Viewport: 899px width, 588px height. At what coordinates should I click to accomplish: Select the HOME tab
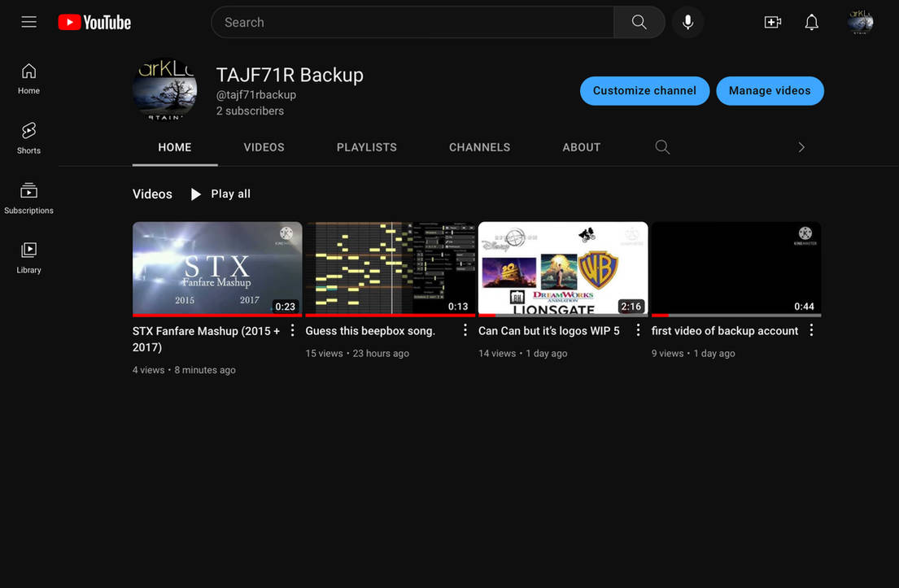pos(175,147)
